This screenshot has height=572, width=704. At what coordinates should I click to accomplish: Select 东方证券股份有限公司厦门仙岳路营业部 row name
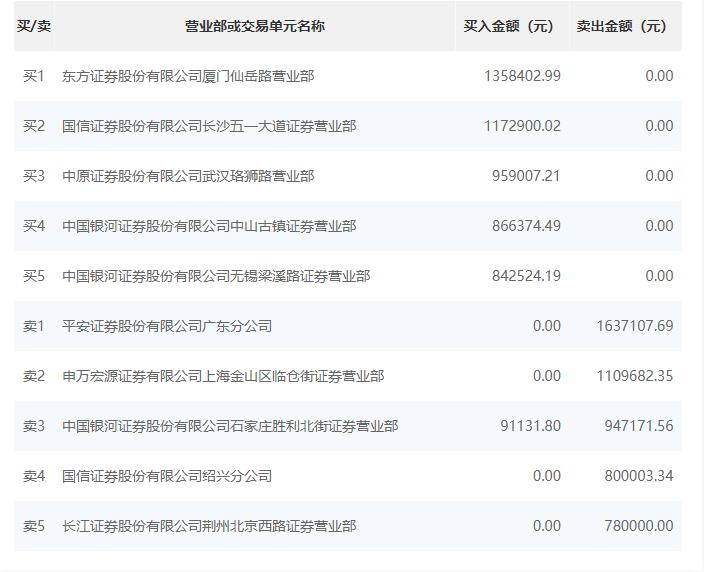click(188, 76)
